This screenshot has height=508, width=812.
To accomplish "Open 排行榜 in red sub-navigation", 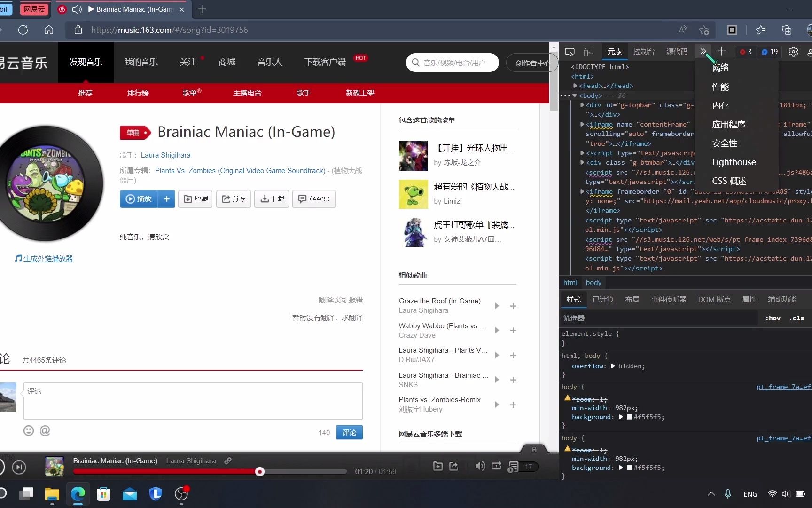I will tap(138, 93).
